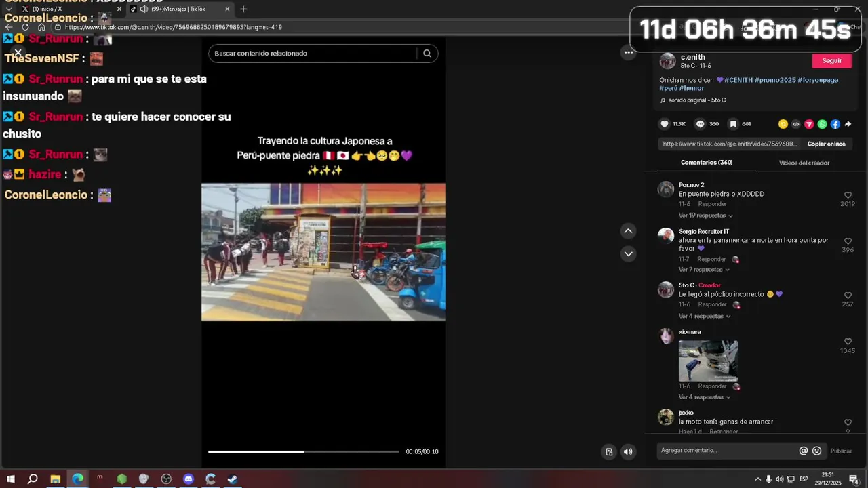Open 'sonido original - 5to C' sound
Screen dimensions: 868x488
[697, 100]
